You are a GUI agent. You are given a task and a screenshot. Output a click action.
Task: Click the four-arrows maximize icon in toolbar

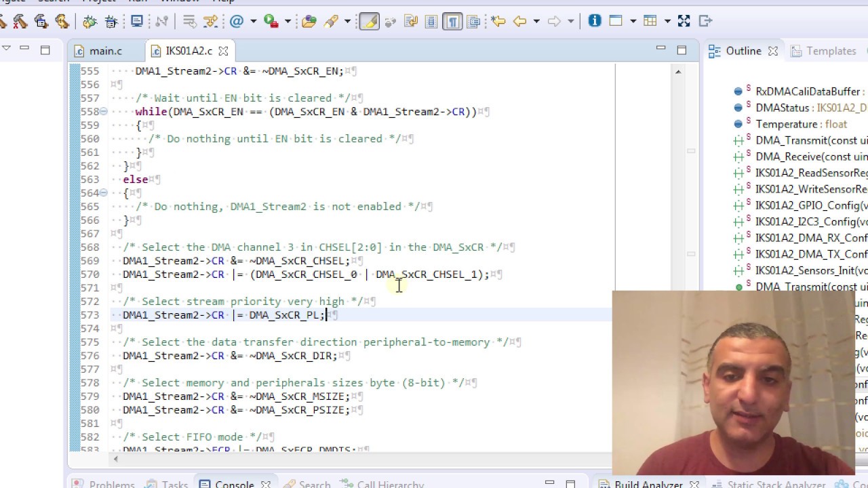(x=684, y=21)
